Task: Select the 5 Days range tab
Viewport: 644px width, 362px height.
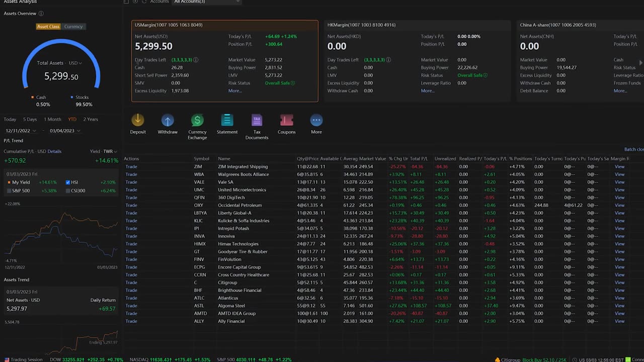Action: pyautogui.click(x=30, y=119)
